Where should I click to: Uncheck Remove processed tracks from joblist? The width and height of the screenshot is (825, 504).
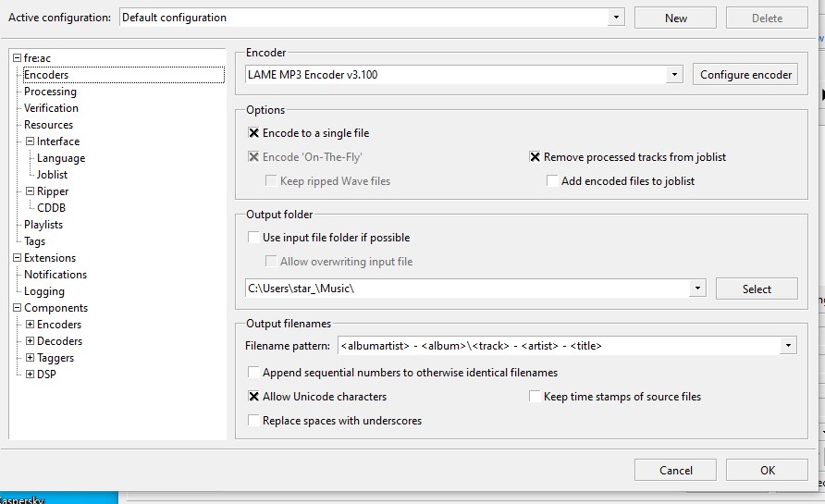pyautogui.click(x=535, y=157)
